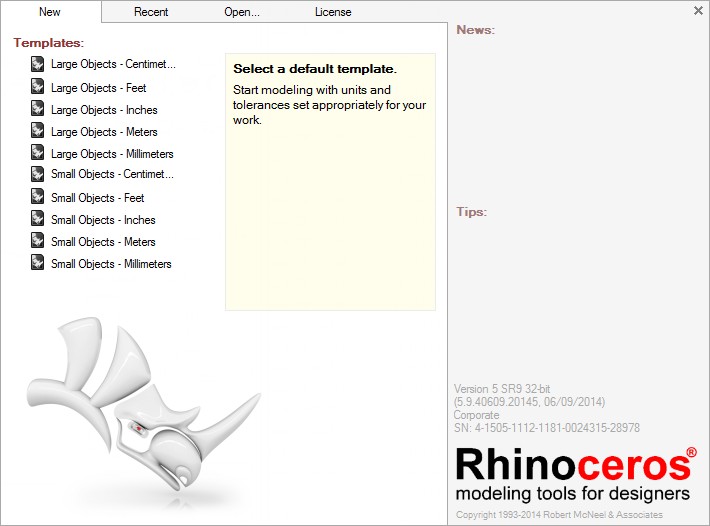710x526 pixels.
Task: Choose "Small Objects - Centimet..." template text
Action: 112,174
